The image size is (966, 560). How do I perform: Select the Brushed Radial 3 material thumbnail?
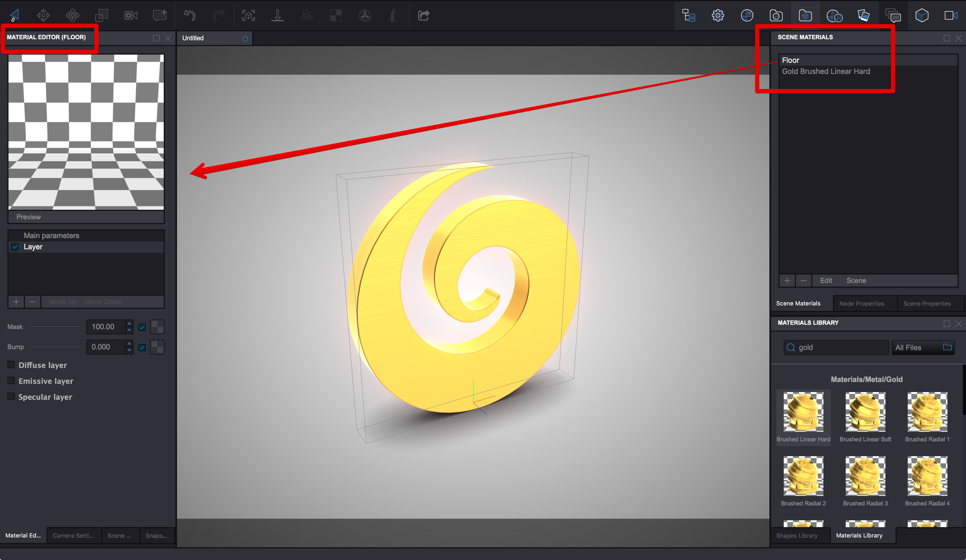(x=865, y=477)
